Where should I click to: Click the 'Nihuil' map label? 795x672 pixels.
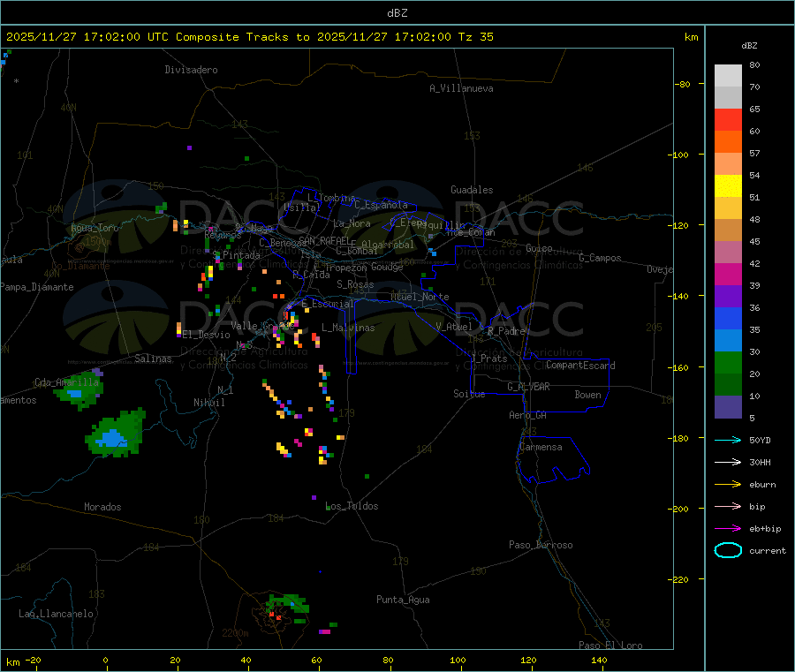(209, 403)
